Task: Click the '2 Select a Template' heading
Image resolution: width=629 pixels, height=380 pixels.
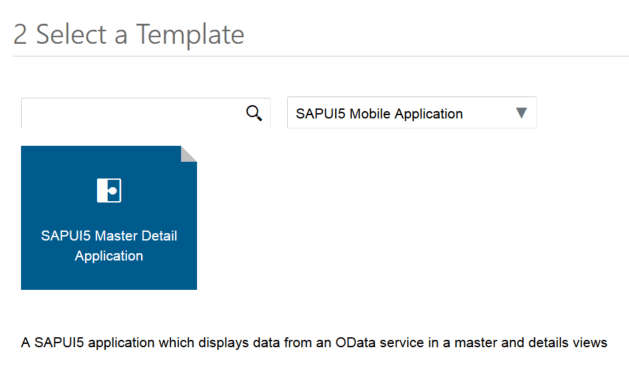Action: (x=129, y=35)
